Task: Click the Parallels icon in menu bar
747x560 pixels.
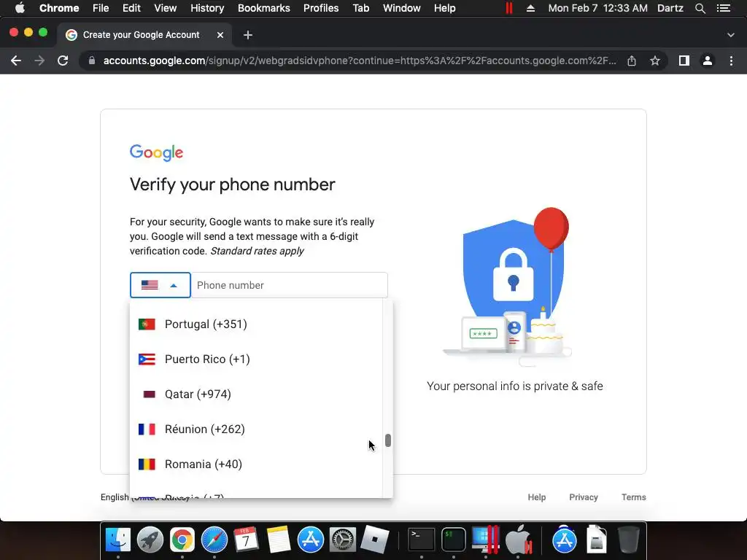Action: [x=508, y=8]
